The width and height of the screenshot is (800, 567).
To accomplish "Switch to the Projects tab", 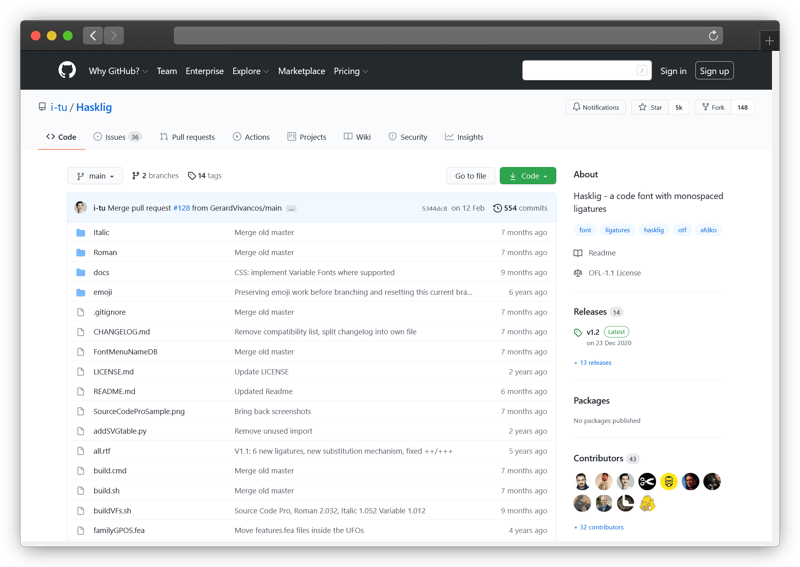I will pyautogui.click(x=307, y=137).
